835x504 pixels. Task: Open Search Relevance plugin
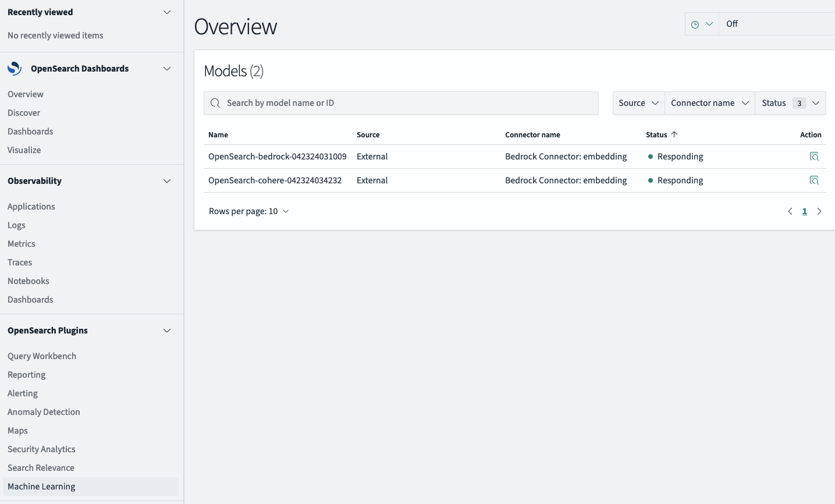point(41,468)
